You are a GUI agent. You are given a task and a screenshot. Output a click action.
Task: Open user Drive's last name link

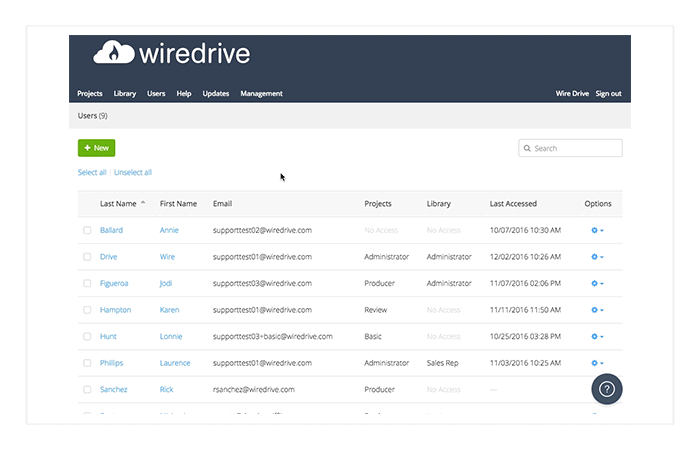[x=108, y=257]
